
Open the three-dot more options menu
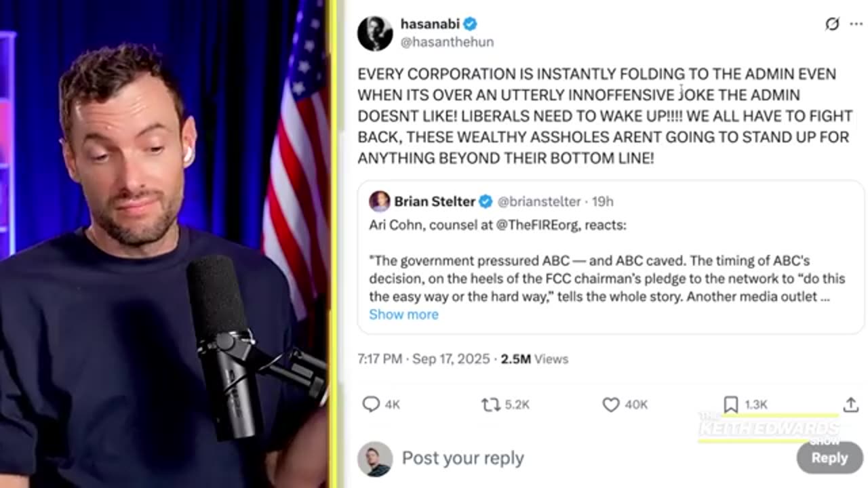pos(856,24)
